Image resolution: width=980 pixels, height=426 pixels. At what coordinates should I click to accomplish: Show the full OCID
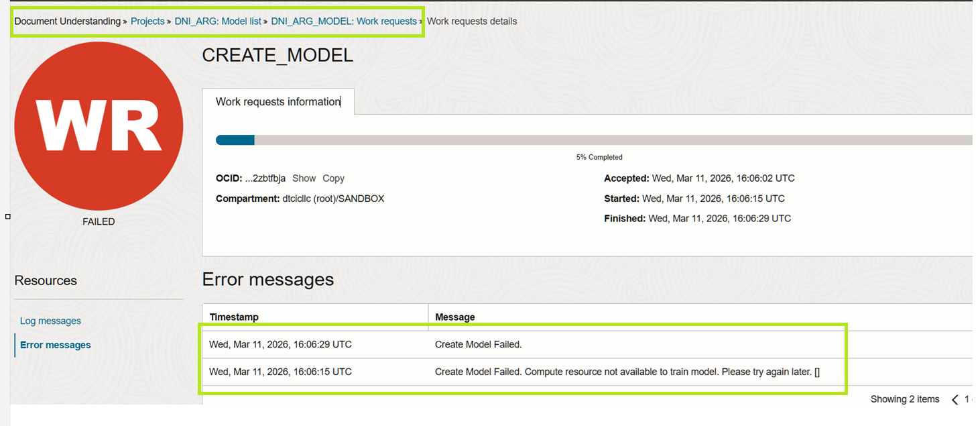tap(304, 178)
